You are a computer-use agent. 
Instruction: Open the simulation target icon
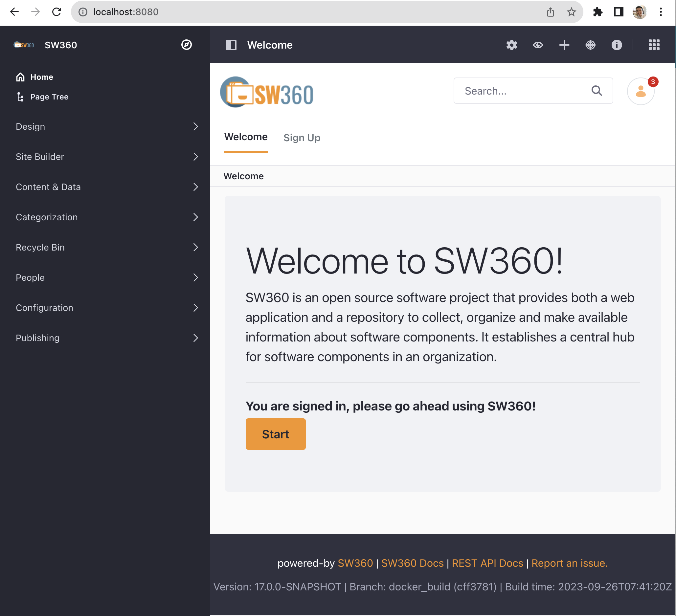coord(590,45)
